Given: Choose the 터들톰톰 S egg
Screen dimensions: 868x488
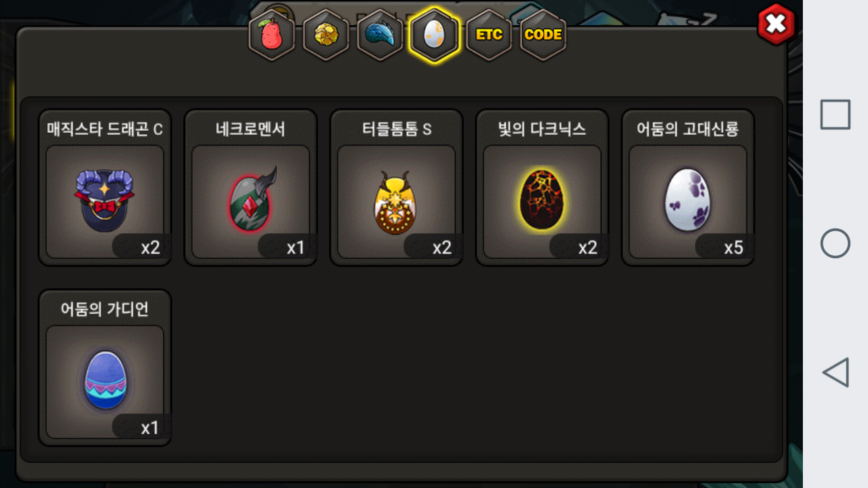Looking at the screenshot, I should click(x=397, y=201).
